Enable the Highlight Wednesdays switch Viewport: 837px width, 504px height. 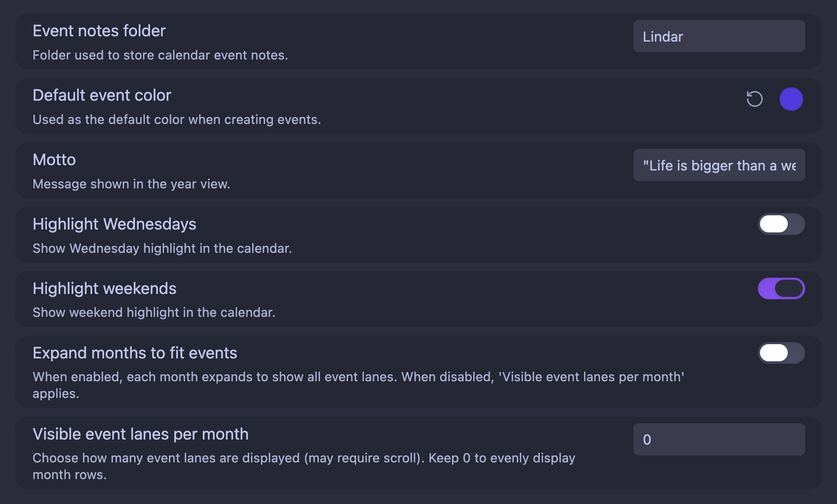(781, 224)
